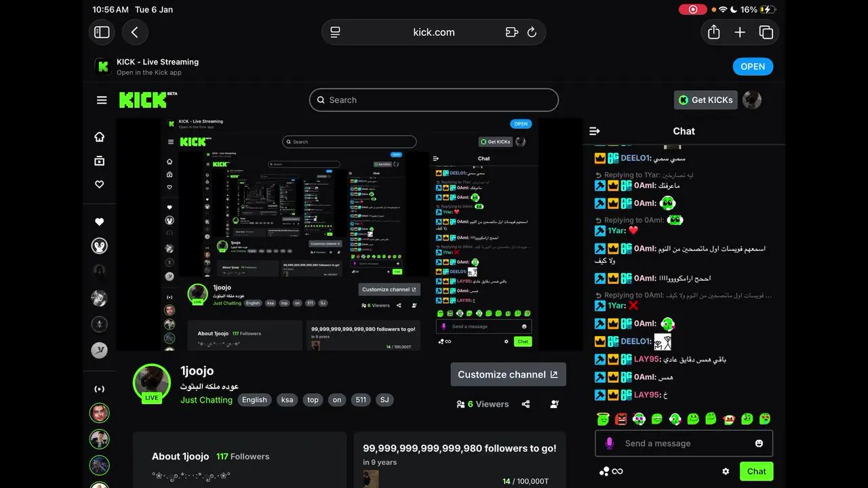Open the Just Chatting category link
Viewport: 868px width, 488px height.
point(206,400)
